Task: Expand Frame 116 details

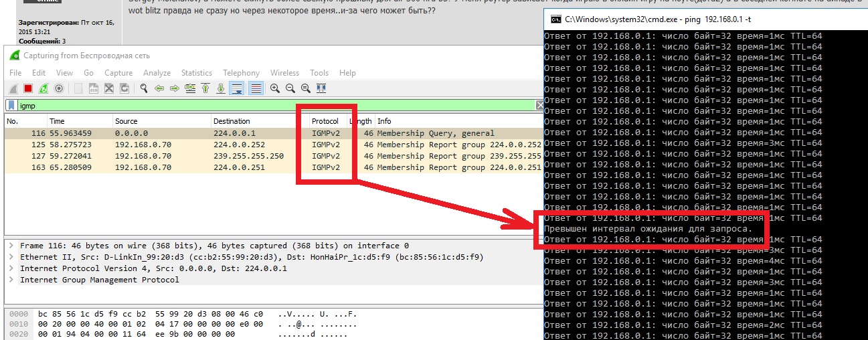Action: [11, 246]
